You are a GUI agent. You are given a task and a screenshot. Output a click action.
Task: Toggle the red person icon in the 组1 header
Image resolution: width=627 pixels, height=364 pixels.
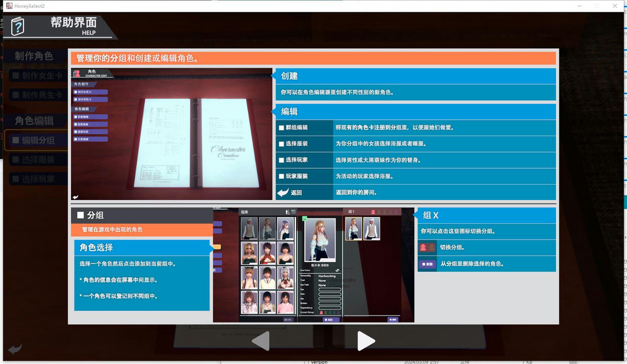click(373, 211)
